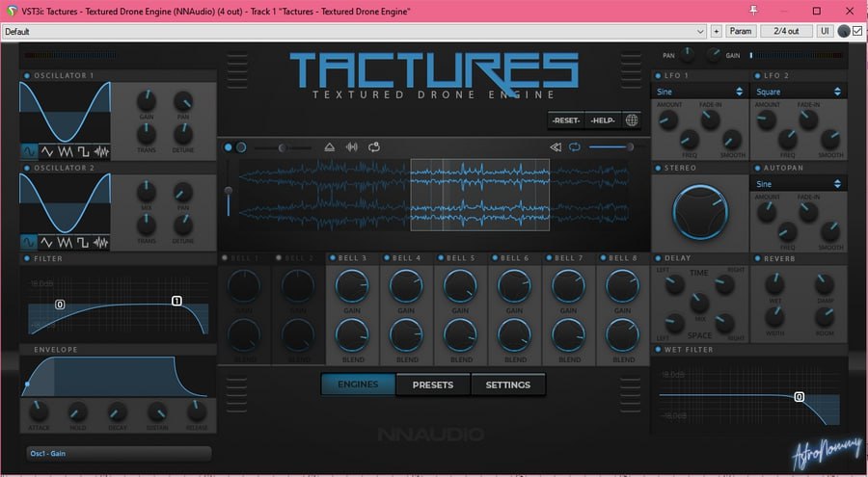Click the selected region in sample waveform

coord(480,195)
